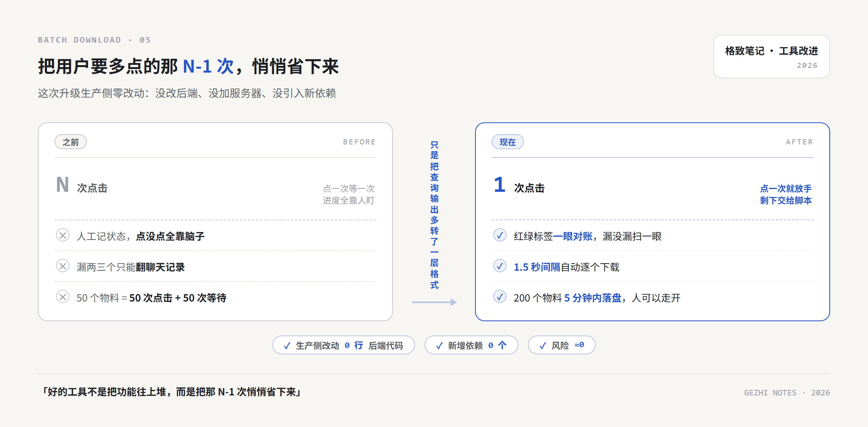Click the large blue number 1
Screen dimensions: 868x427
point(500,185)
